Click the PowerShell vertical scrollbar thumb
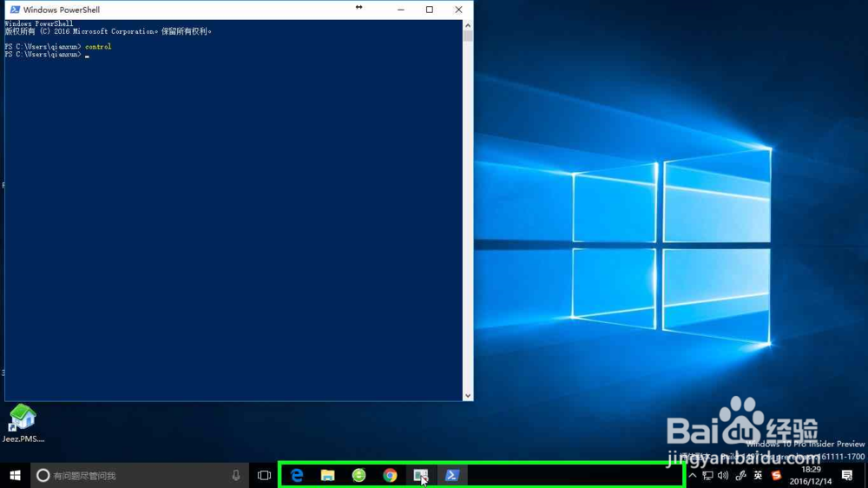 tap(468, 36)
